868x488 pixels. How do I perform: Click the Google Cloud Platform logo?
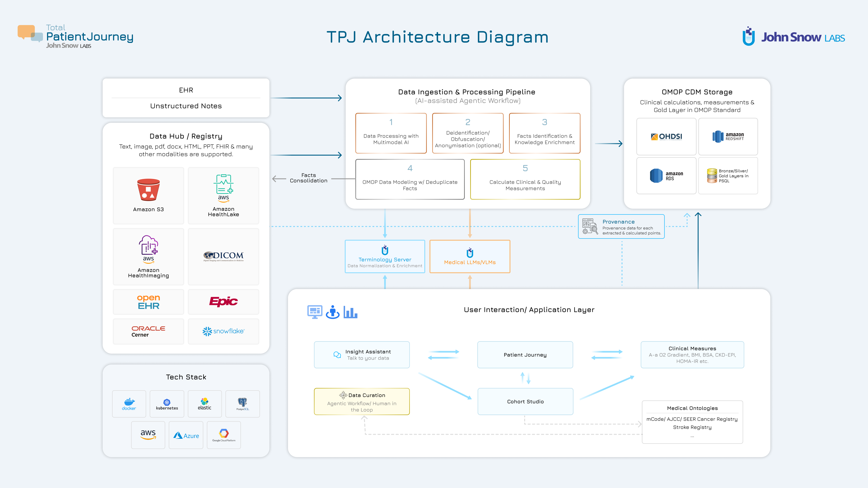(x=224, y=435)
